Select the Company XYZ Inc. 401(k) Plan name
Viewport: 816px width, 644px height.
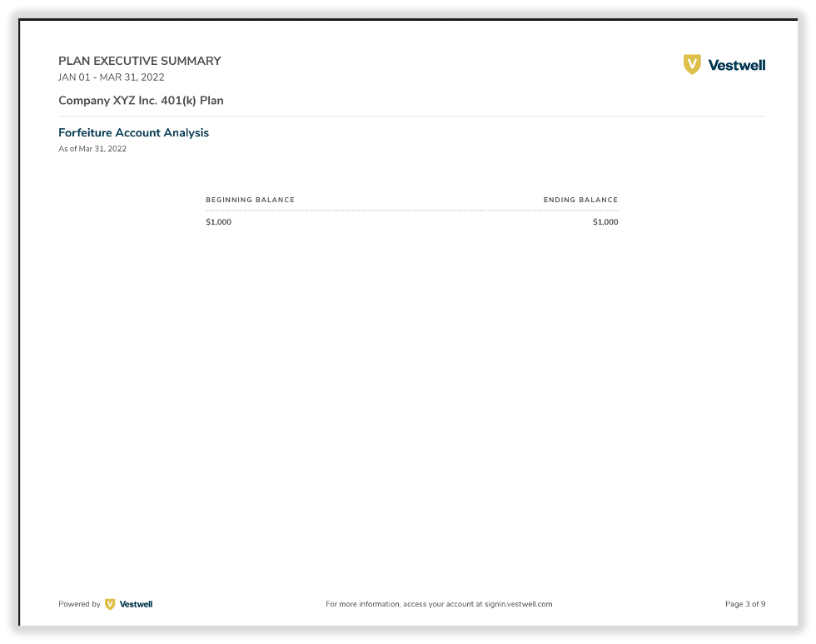(141, 101)
